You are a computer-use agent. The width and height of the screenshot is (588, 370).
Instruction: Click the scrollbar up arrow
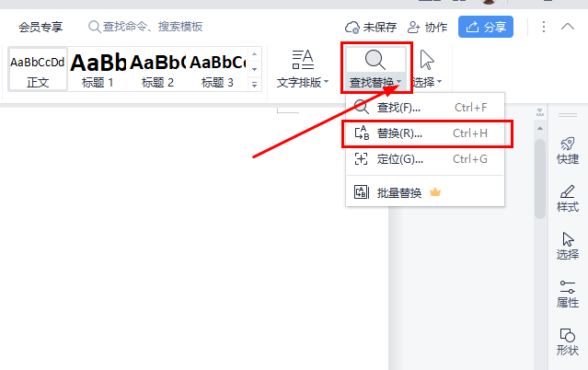(x=540, y=129)
